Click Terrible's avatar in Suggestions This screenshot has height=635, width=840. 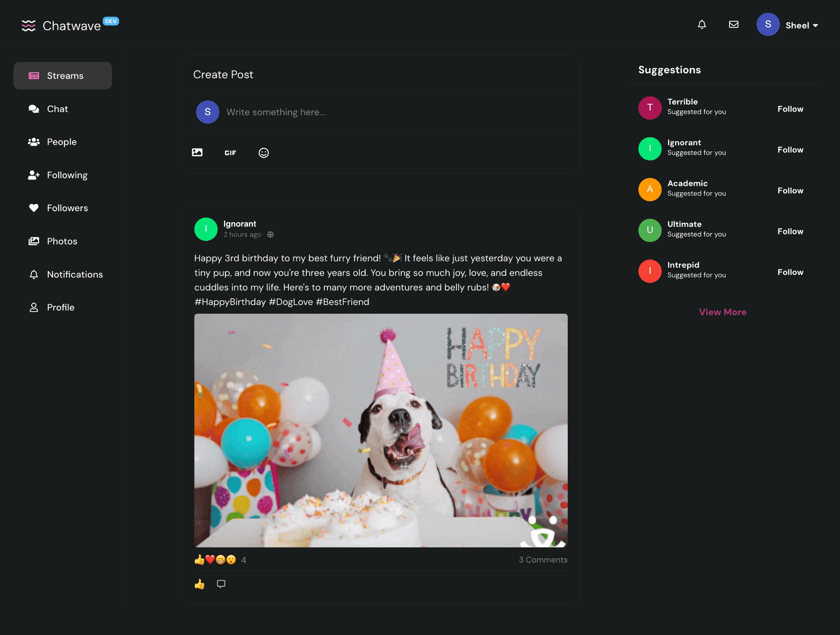pyautogui.click(x=650, y=108)
